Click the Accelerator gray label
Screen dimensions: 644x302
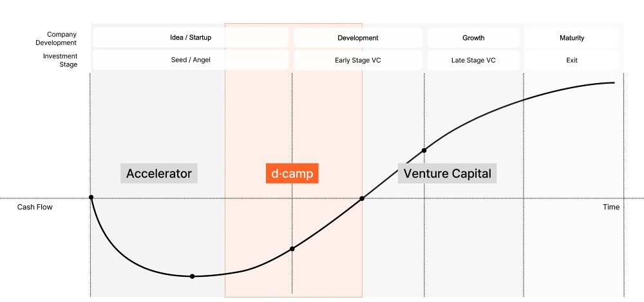(159, 173)
